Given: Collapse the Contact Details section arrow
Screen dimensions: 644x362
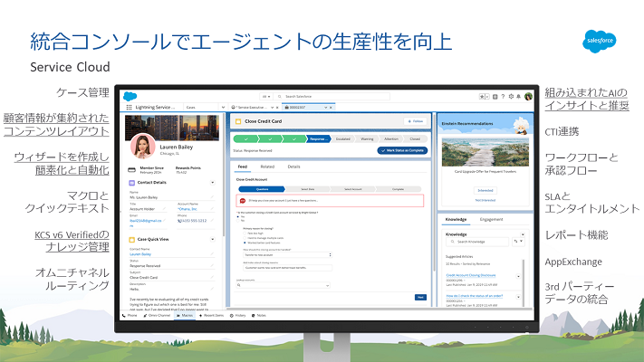Looking at the screenshot, I should [212, 183].
